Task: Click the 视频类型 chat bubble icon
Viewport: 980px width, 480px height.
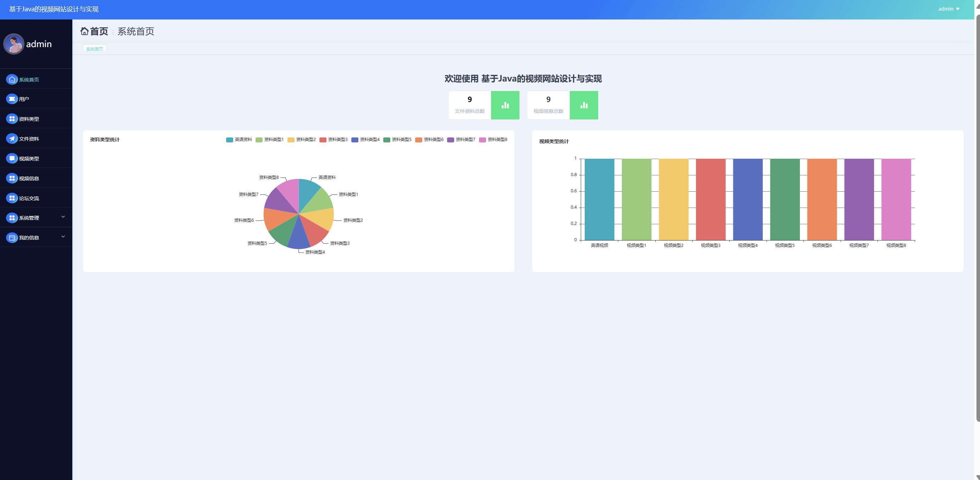Action: coord(12,158)
